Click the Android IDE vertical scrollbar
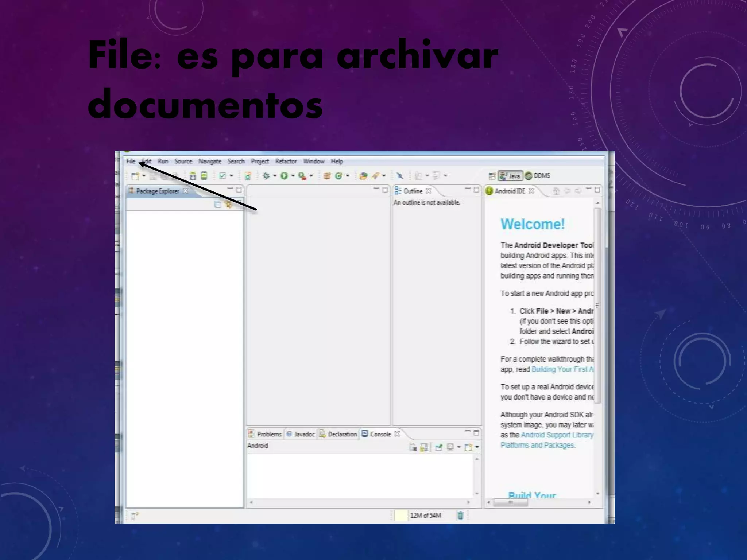Image resolution: width=747 pixels, height=560 pixels. pyautogui.click(x=597, y=306)
